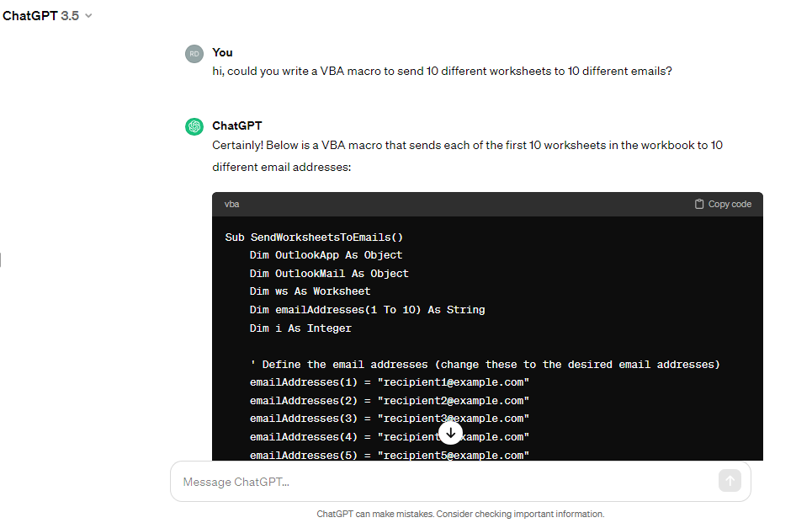Click the ChatGPT can make mistakes disclaimer

460,514
